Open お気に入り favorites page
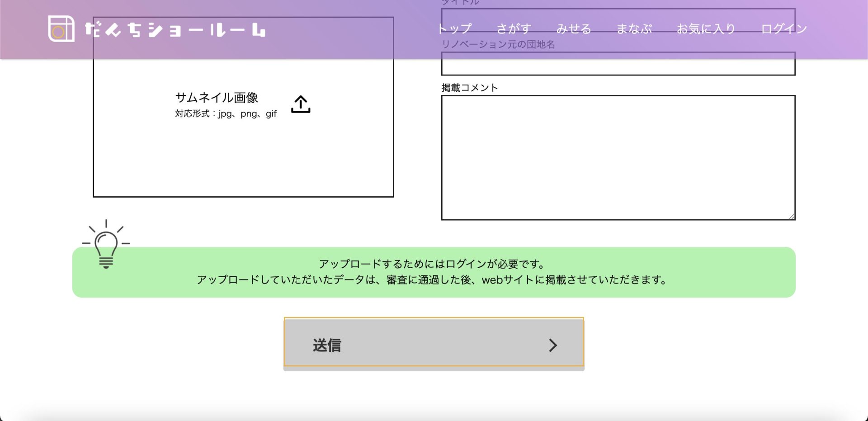 pyautogui.click(x=706, y=29)
